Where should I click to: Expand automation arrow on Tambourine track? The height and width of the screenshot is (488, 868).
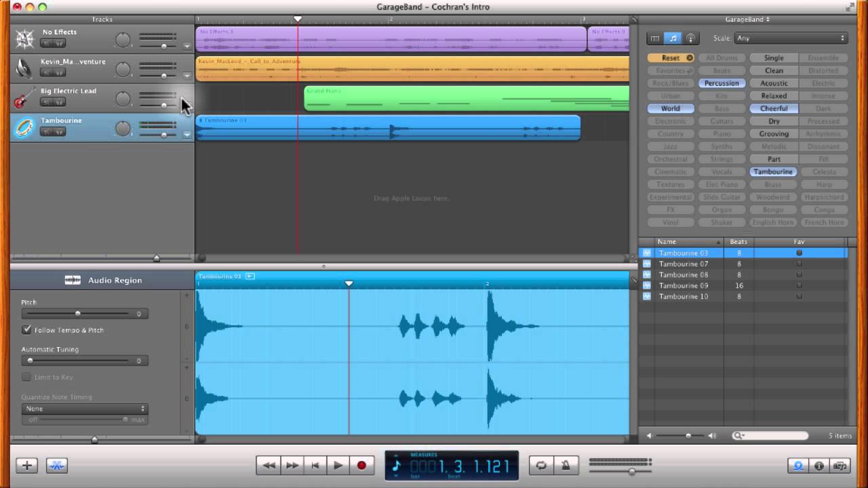point(187,135)
